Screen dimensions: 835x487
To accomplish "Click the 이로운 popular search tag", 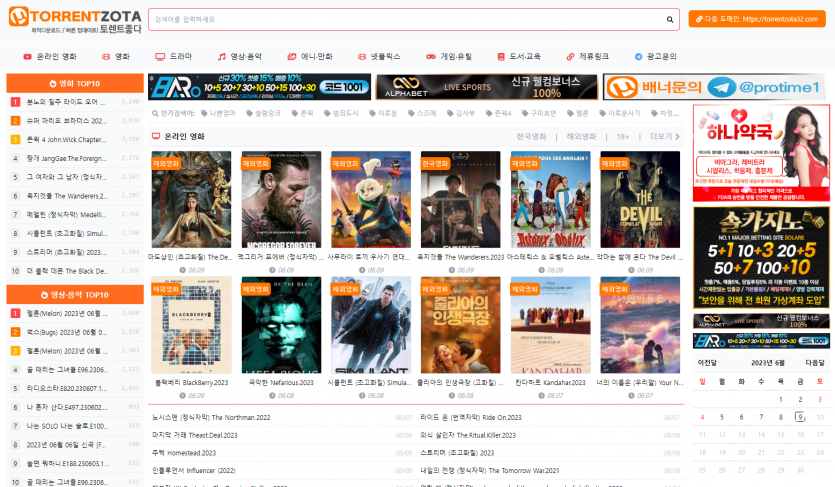I will [383, 113].
